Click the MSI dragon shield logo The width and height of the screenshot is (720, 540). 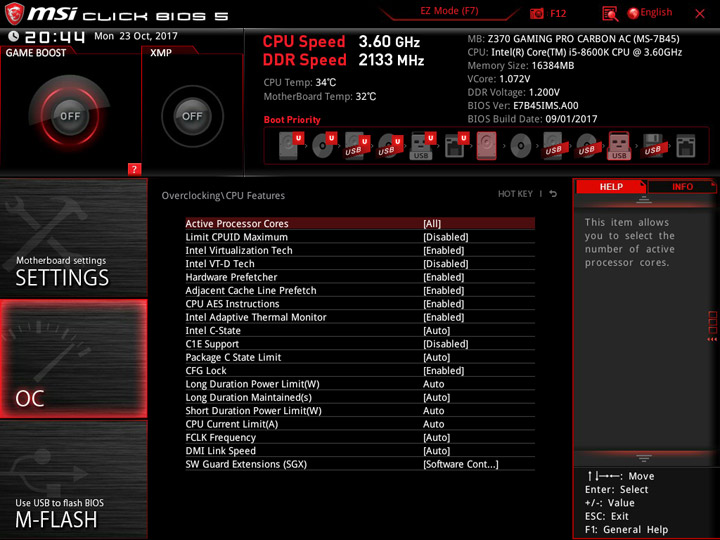pyautogui.click(x=14, y=13)
